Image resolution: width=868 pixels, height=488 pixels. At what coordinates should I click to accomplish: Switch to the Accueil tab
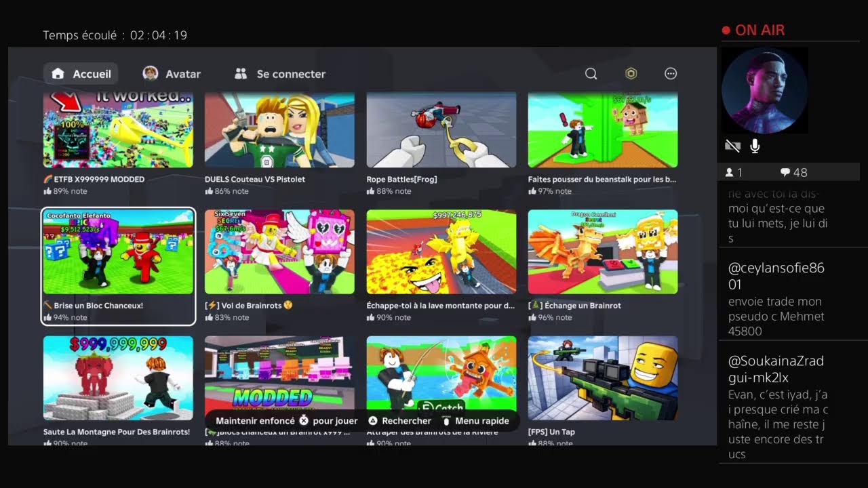pyautogui.click(x=81, y=74)
